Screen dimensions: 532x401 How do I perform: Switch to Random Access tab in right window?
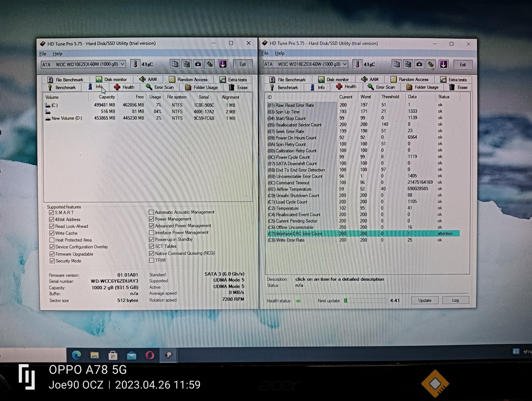pos(409,79)
